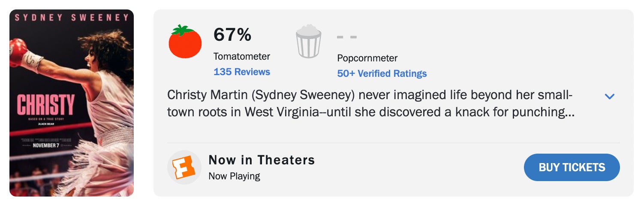Open the 50+ Verified Ratings link

coord(382,73)
